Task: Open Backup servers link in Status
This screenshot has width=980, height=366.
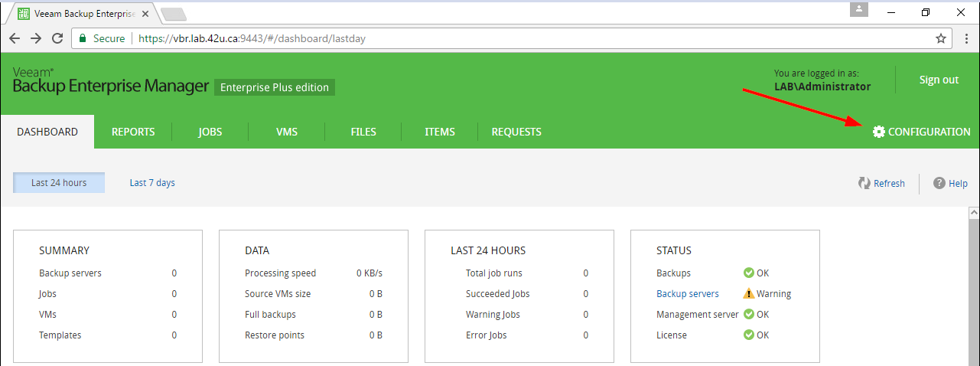Action: tap(687, 293)
